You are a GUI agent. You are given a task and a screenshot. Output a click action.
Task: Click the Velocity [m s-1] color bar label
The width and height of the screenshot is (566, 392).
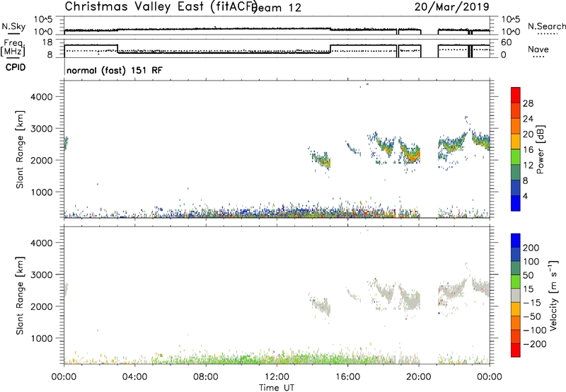coord(553,295)
